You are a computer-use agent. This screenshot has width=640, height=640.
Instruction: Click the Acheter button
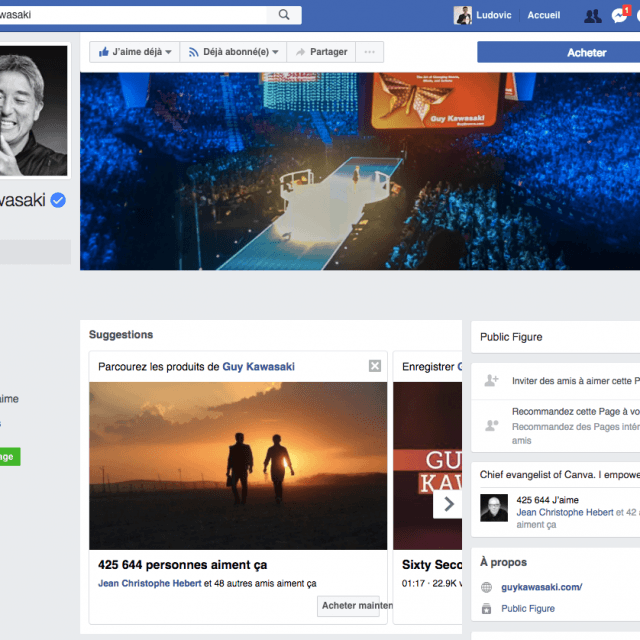pos(558,52)
